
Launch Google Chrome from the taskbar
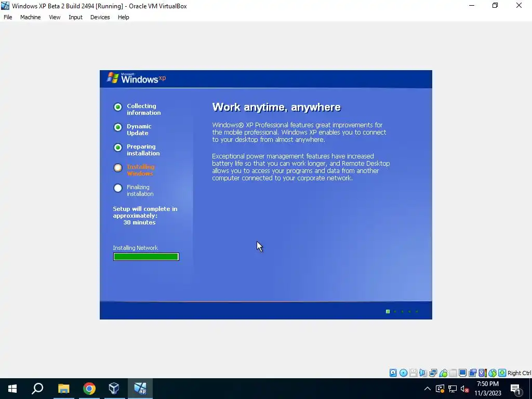89,389
